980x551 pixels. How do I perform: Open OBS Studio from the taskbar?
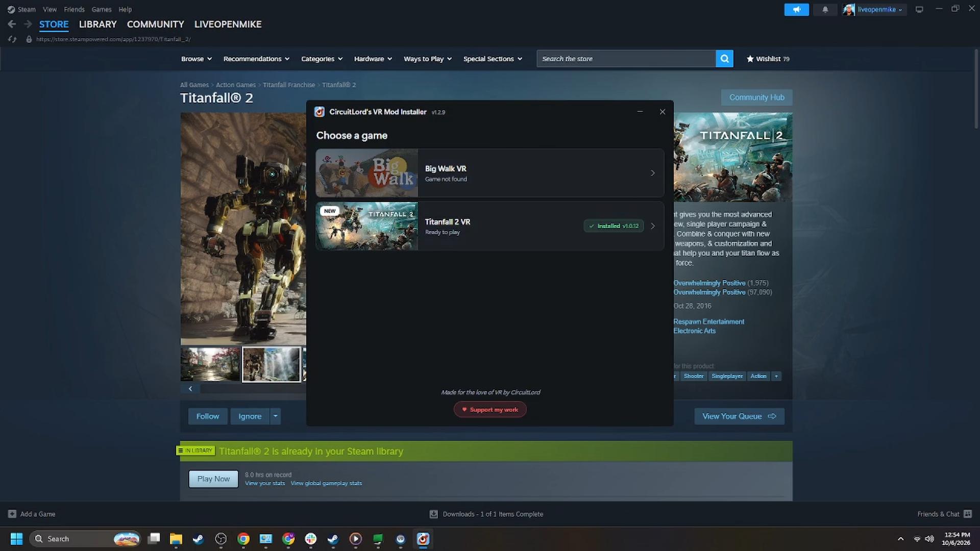point(221,539)
